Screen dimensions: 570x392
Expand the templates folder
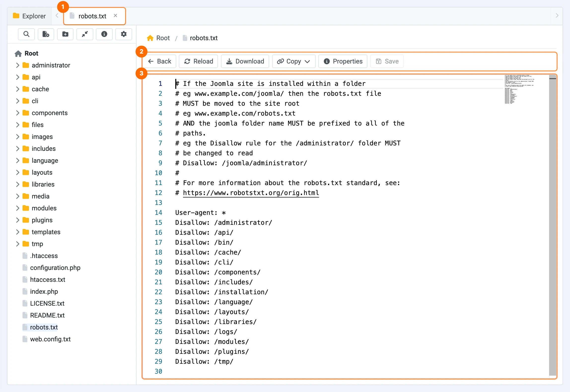[x=18, y=232]
